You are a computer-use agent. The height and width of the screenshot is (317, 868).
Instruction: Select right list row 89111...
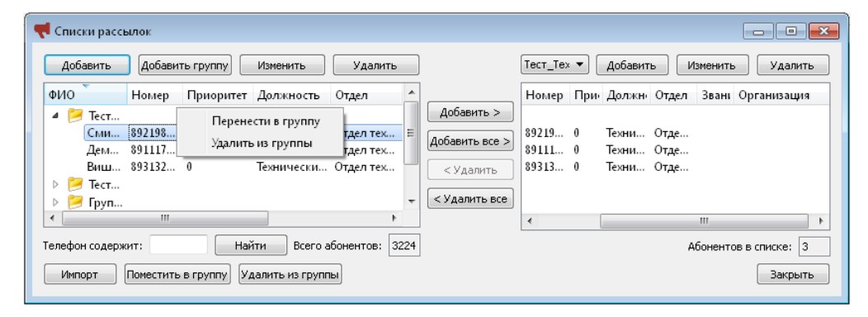[676, 150]
